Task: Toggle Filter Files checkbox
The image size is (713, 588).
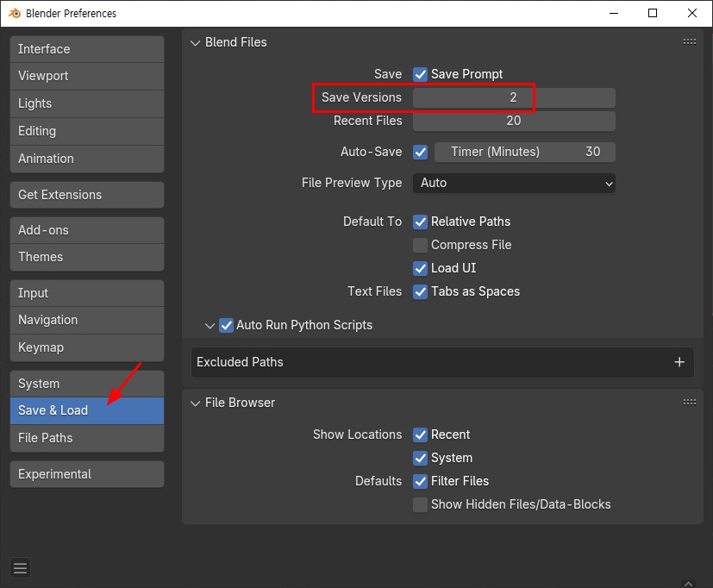Action: tap(420, 481)
